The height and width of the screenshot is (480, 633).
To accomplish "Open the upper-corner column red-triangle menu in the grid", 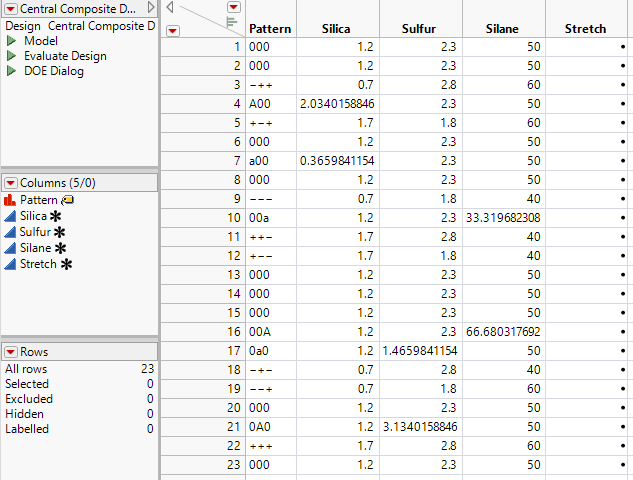I will tap(234, 7).
